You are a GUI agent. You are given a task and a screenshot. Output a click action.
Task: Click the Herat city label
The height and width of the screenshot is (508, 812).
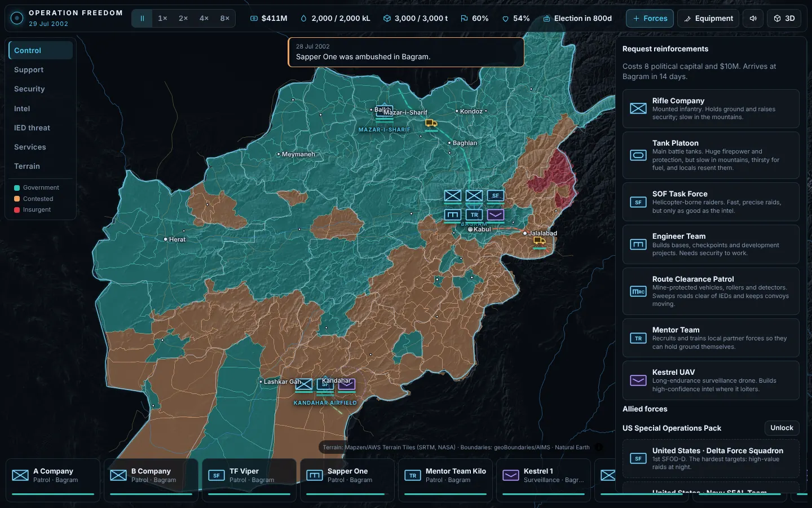tap(177, 239)
